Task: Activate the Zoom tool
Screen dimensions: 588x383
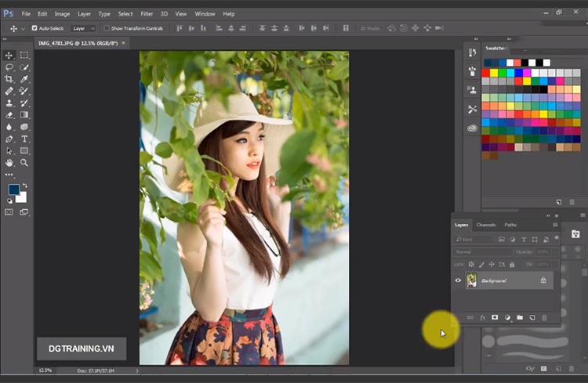Action: tap(24, 162)
